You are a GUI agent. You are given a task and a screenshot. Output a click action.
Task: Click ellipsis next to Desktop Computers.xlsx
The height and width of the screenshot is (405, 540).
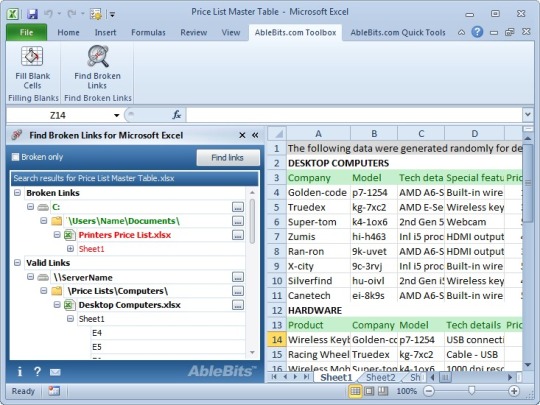coord(238,305)
